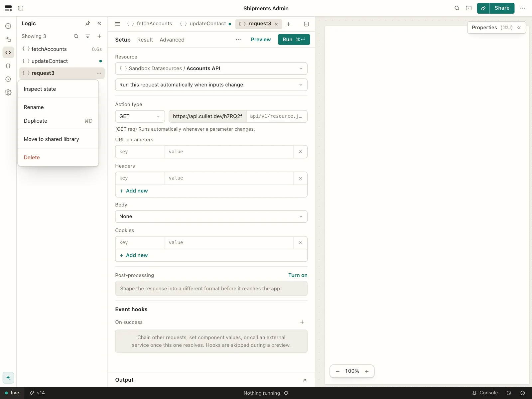Minimize the request editor panel

pos(306,24)
